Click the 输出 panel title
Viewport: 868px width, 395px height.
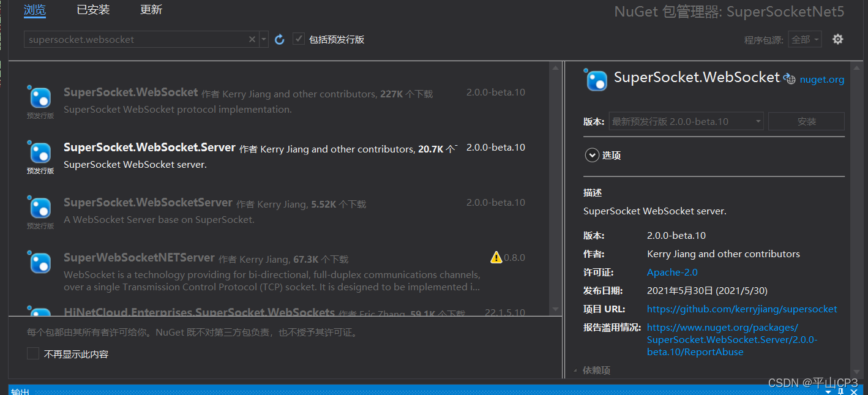20,391
